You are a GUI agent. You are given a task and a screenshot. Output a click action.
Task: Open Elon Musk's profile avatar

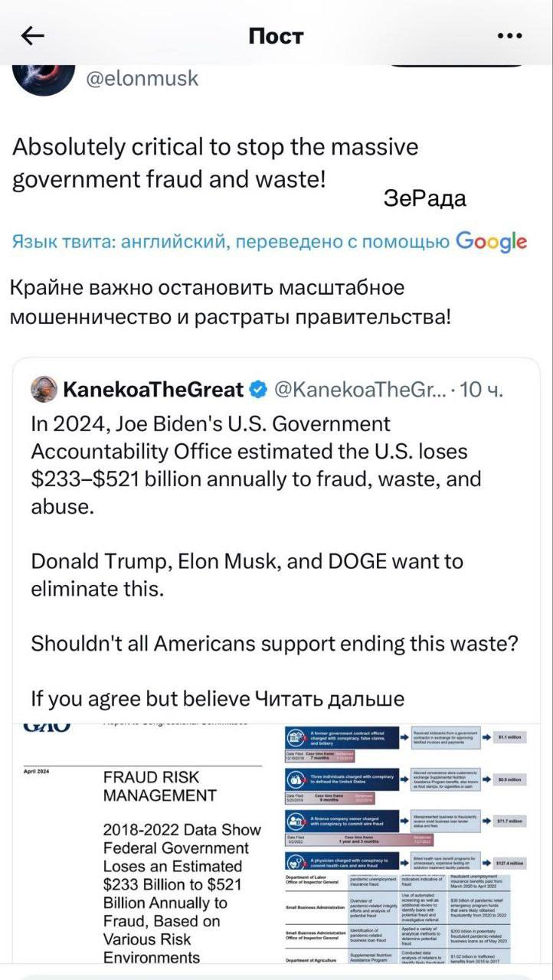tap(44, 77)
